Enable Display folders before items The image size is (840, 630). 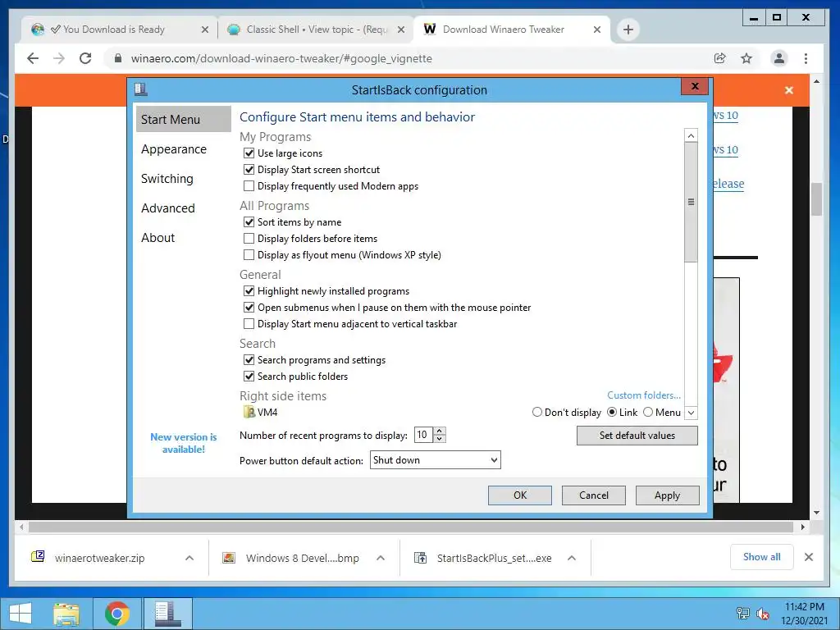tap(249, 239)
